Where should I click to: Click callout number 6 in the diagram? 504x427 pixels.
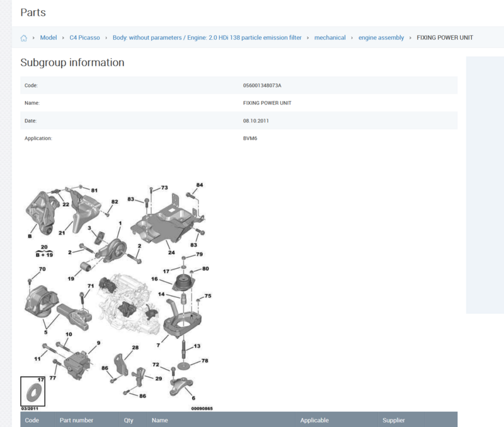193,398
